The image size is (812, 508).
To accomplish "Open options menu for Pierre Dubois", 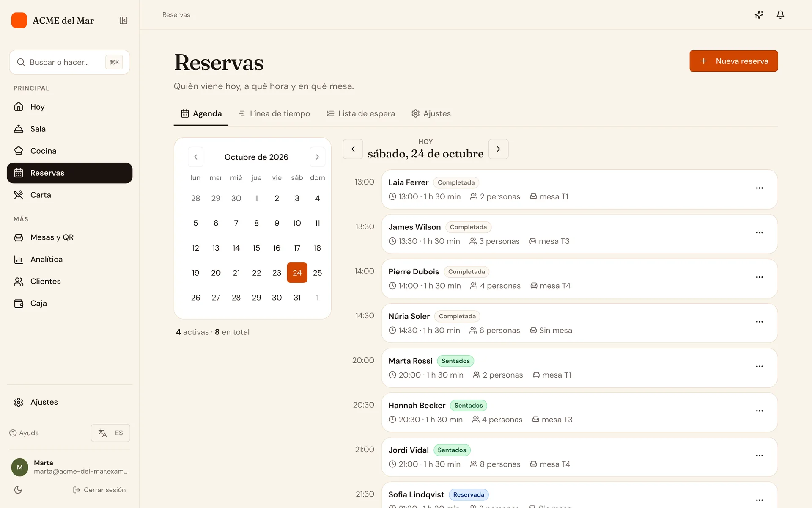I will pyautogui.click(x=760, y=277).
